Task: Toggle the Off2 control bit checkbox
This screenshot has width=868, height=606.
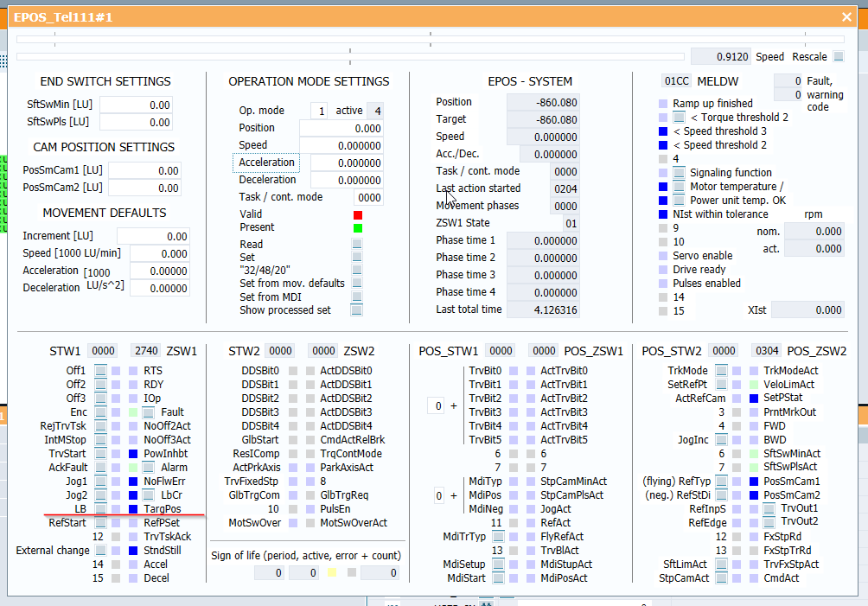Action: [100, 384]
